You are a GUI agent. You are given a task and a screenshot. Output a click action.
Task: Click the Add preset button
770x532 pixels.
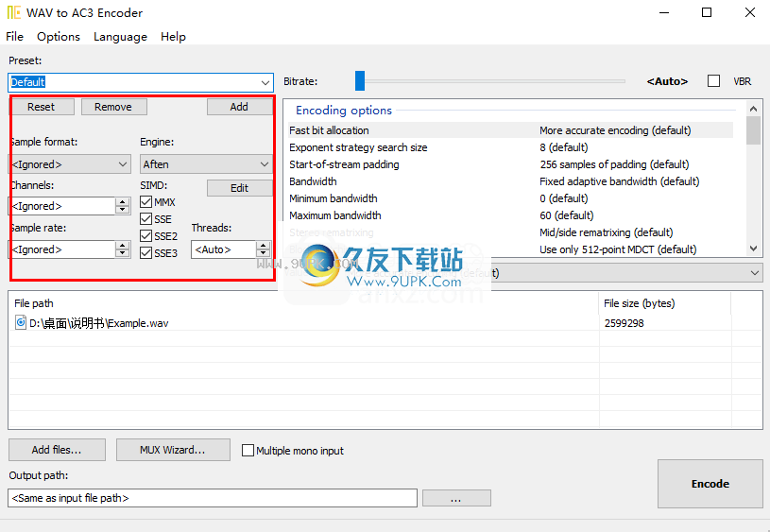point(240,107)
